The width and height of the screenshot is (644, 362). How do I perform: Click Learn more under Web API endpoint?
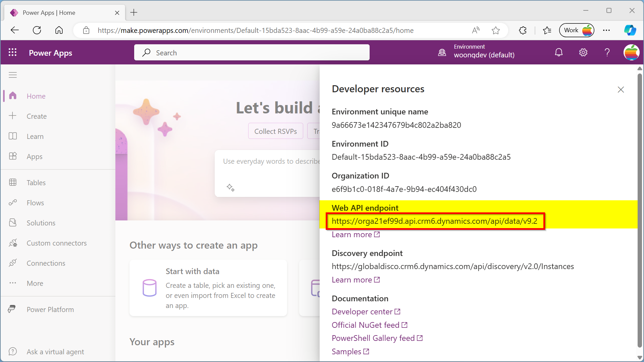coord(356,235)
